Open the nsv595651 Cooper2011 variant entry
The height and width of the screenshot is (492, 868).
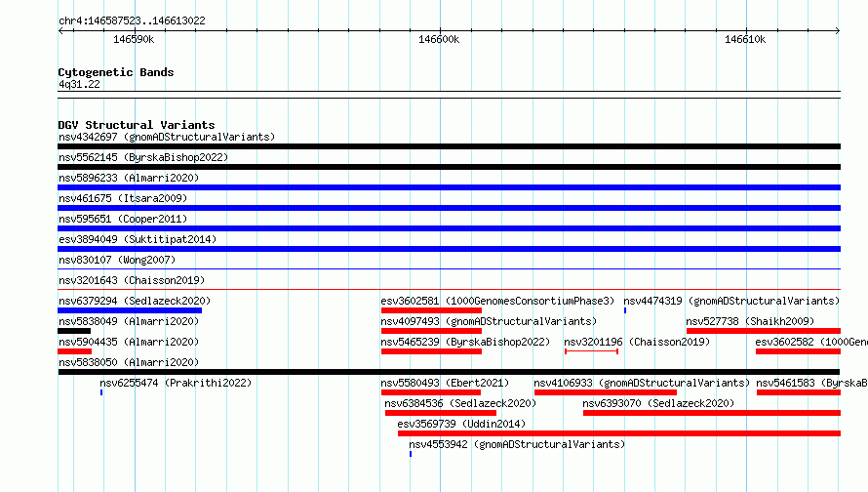123,219
